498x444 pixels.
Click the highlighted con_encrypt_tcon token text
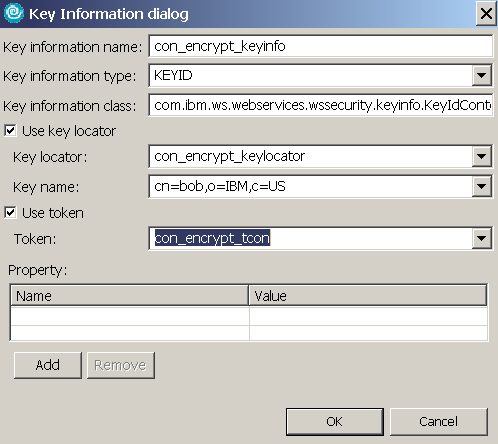(x=212, y=238)
